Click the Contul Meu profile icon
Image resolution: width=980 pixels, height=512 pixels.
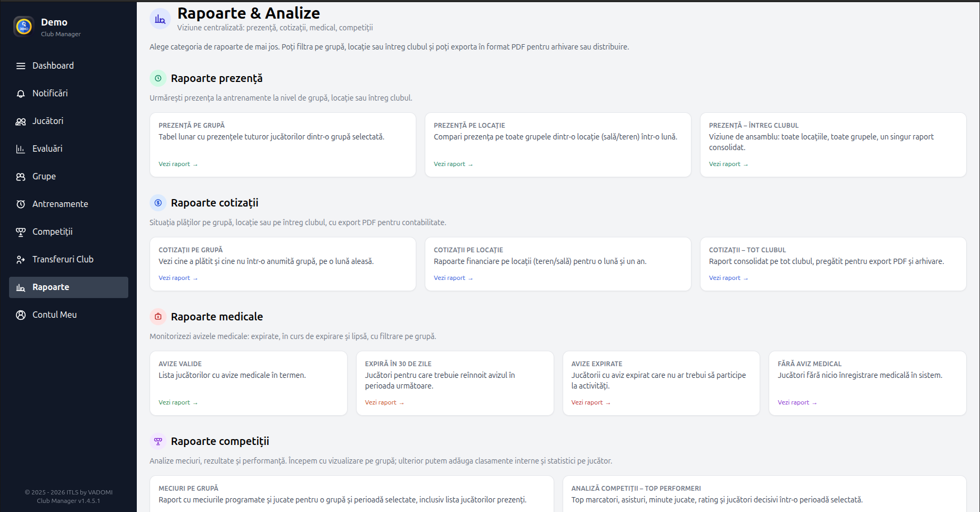[21, 315]
